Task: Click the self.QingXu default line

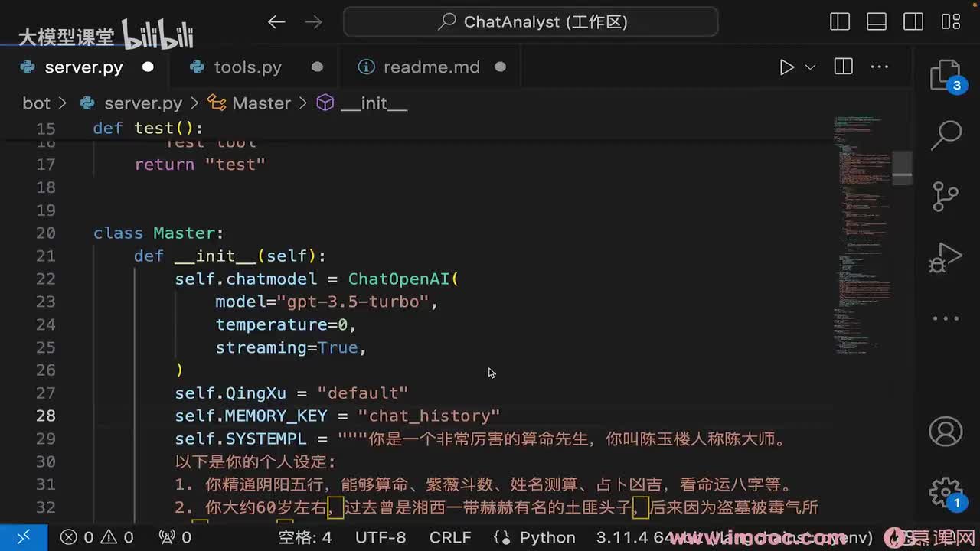Action: (292, 393)
